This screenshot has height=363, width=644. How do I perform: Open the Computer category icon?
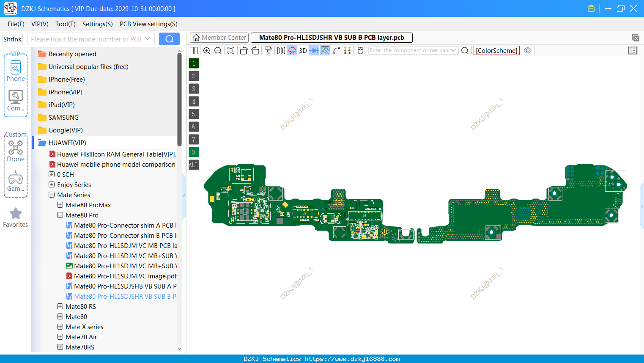tap(16, 101)
